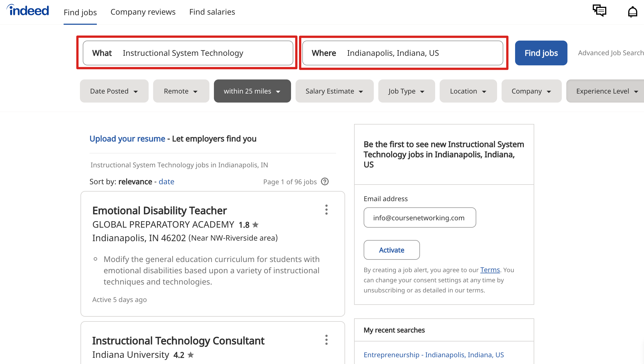Screen dimensions: 644x364
Task: Click the Active 5 days ago text
Action: 119,300
